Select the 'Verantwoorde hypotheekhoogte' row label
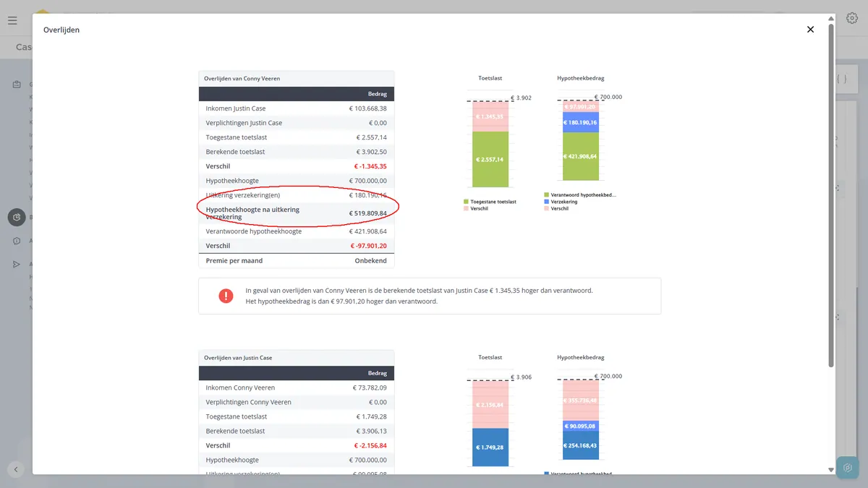Image resolution: width=868 pixels, height=488 pixels. coord(254,231)
